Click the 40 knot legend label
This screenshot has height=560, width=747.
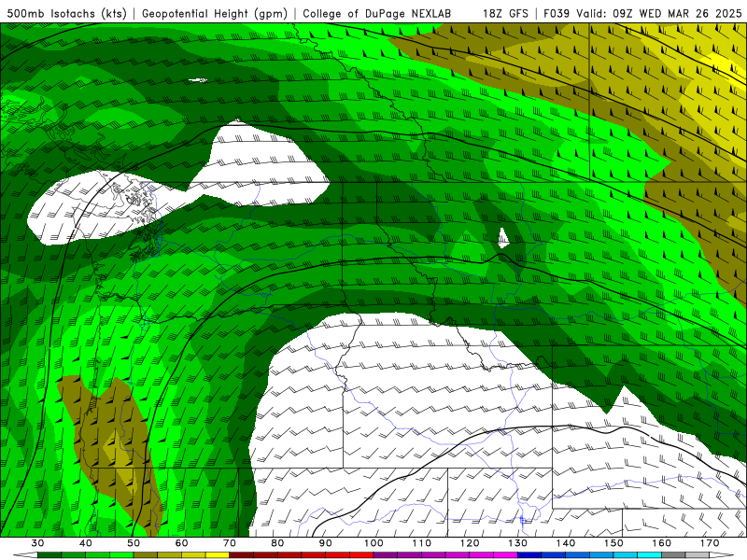pyautogui.click(x=86, y=543)
